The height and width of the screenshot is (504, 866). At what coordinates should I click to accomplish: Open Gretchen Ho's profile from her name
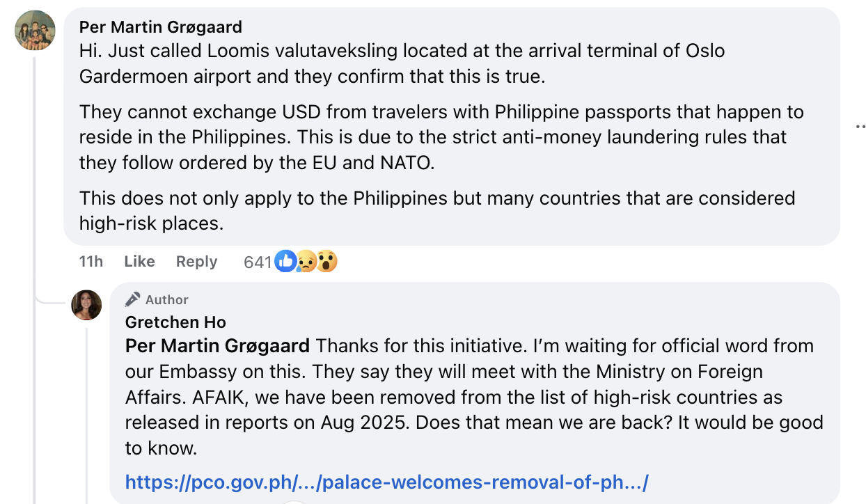click(x=175, y=322)
